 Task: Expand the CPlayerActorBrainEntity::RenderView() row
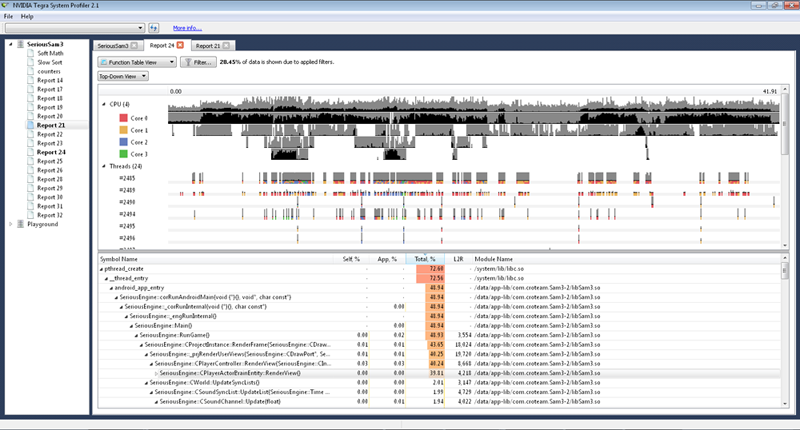(x=156, y=373)
